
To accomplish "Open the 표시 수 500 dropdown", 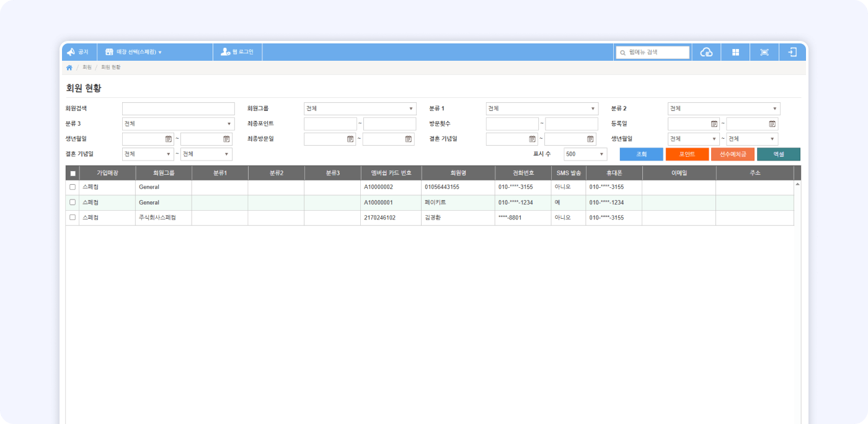I will point(585,154).
